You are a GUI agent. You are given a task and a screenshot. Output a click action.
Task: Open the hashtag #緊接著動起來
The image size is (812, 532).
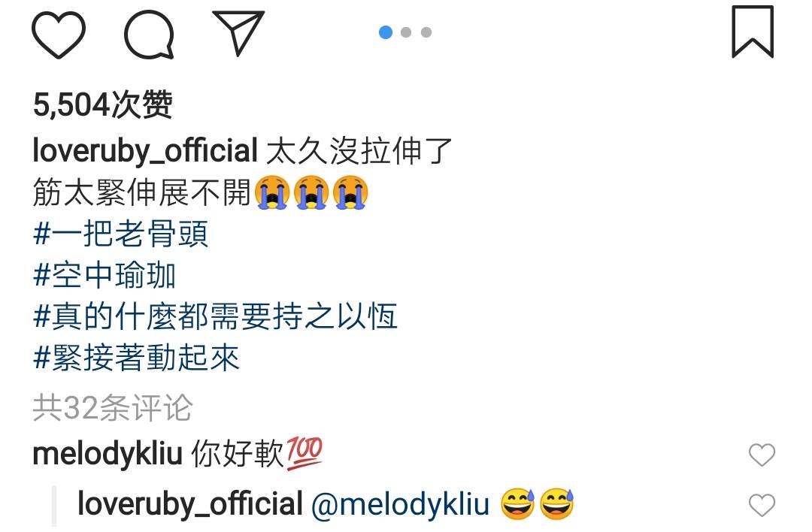[136, 358]
